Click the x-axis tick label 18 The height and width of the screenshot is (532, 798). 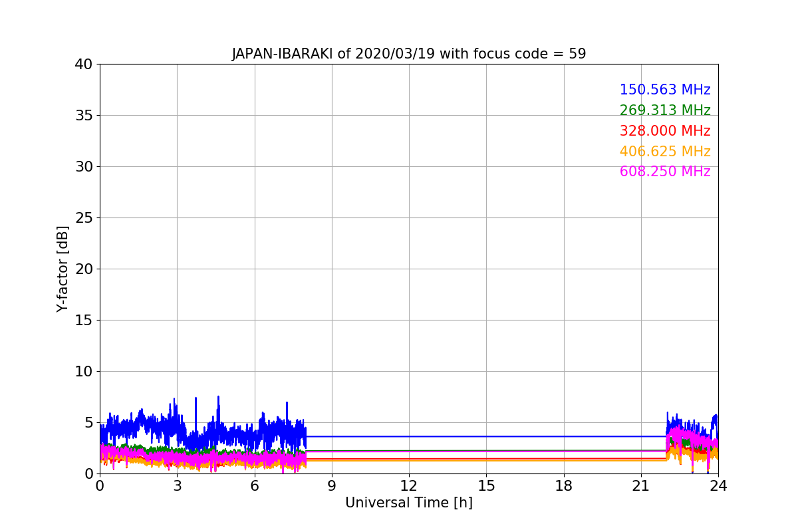click(x=564, y=486)
